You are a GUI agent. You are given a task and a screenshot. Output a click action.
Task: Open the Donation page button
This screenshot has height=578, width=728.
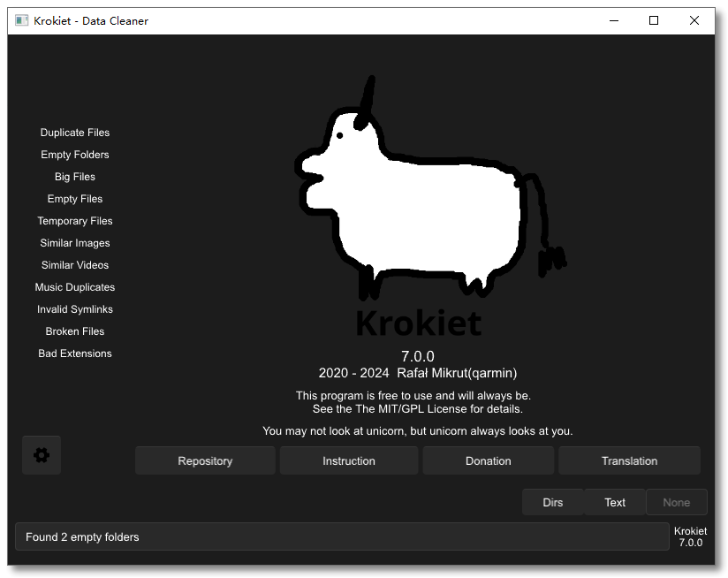tap(489, 460)
